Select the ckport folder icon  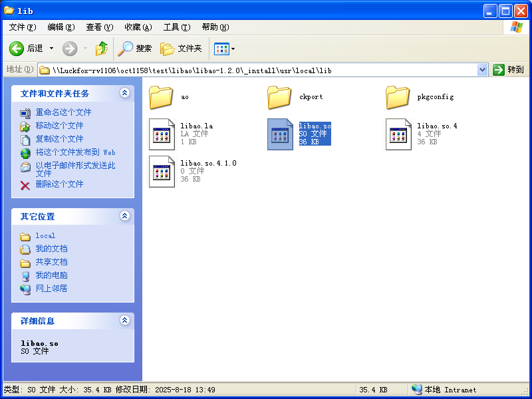click(279, 97)
